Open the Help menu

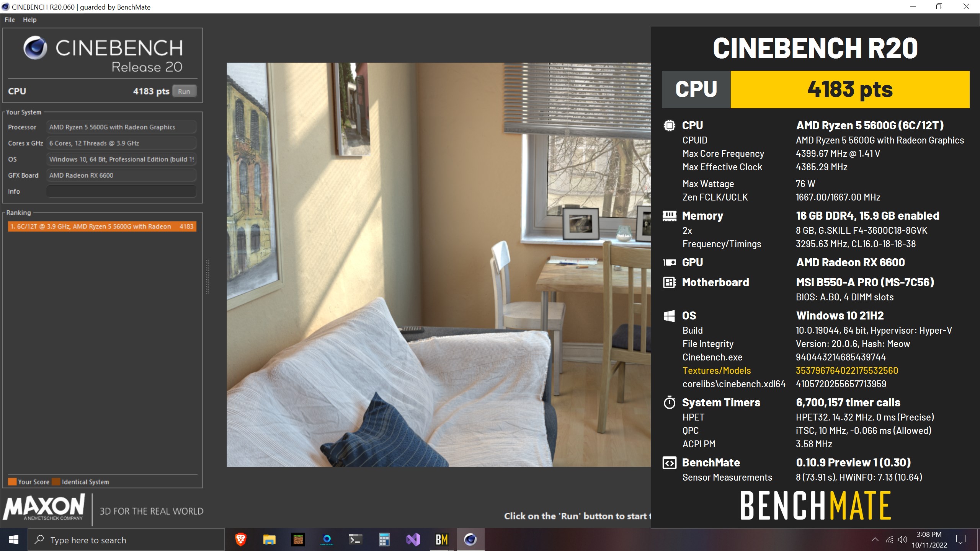coord(29,20)
